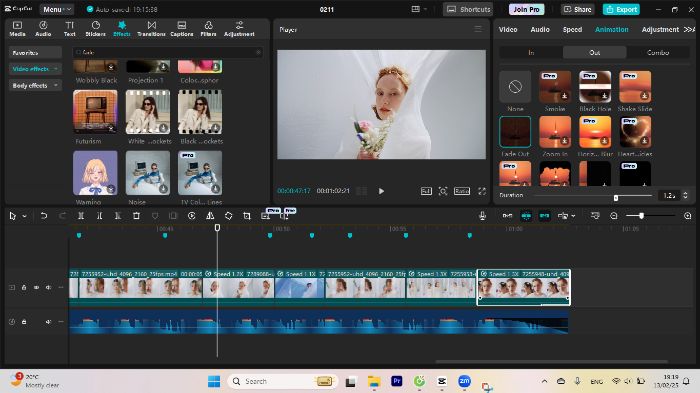This screenshot has height=393, width=700.
Task: Expand the Body effects category
Action: (35, 85)
